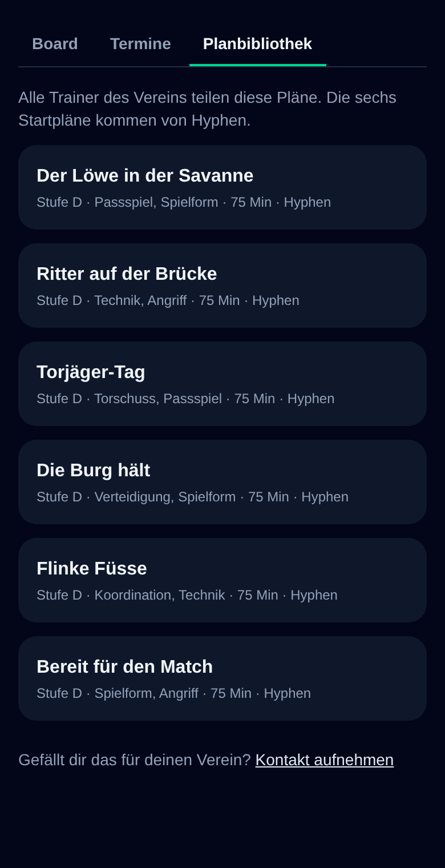Choose the Flinke Füsse plan card
The width and height of the screenshot is (445, 868).
pos(222,580)
